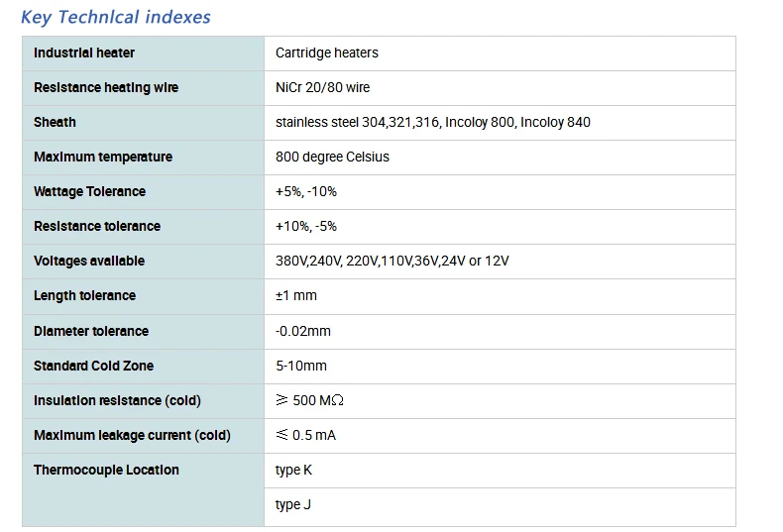783x532 pixels.
Task: Select the 'Industrial heater' label cell
Action: (84, 53)
